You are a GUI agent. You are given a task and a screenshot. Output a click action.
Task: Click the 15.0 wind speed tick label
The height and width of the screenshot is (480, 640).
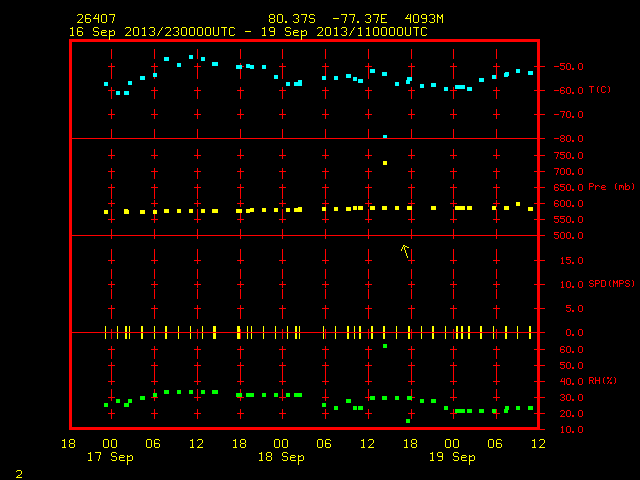(x=572, y=260)
